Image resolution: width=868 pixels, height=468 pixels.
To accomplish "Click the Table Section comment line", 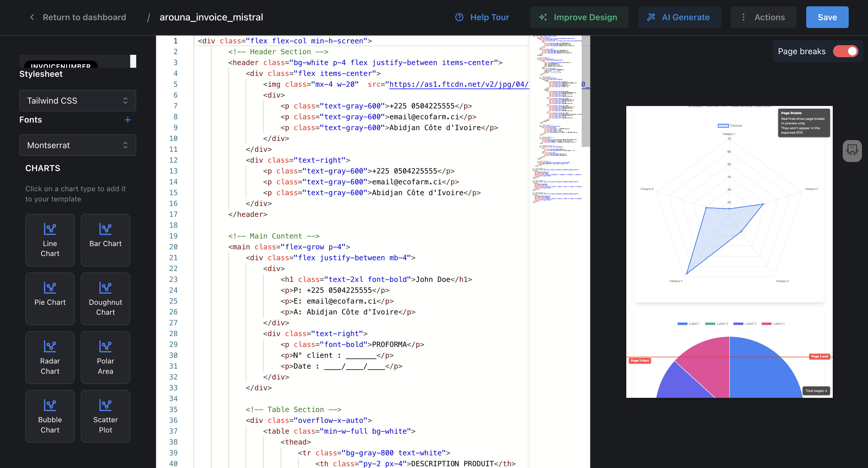I will click(x=294, y=409).
